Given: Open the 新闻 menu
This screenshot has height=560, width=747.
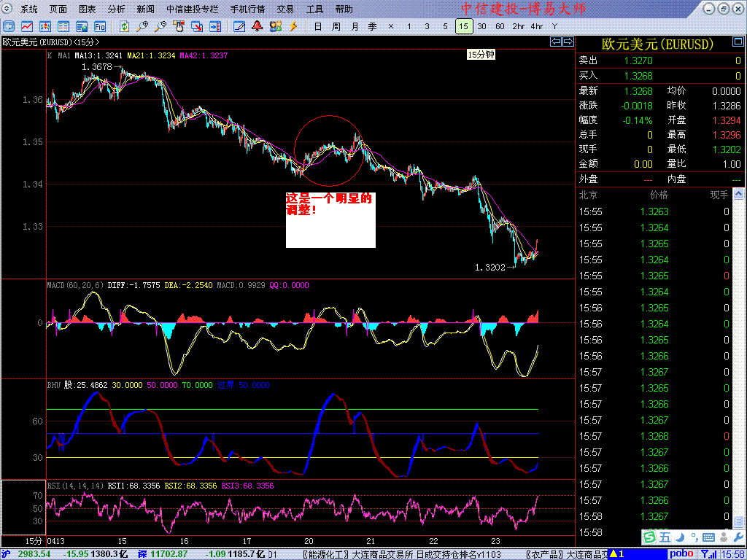Looking at the screenshot, I should (146, 9).
